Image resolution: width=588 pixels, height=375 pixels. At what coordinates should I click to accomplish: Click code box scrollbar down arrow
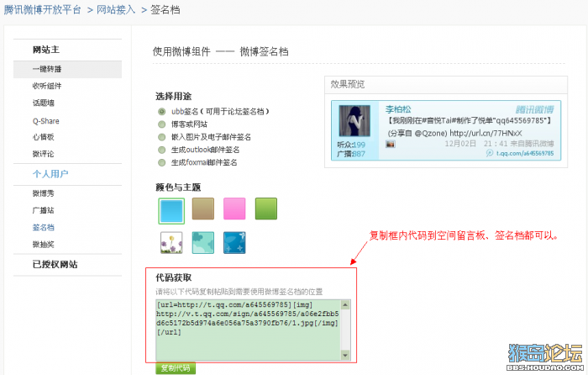[x=345, y=355]
